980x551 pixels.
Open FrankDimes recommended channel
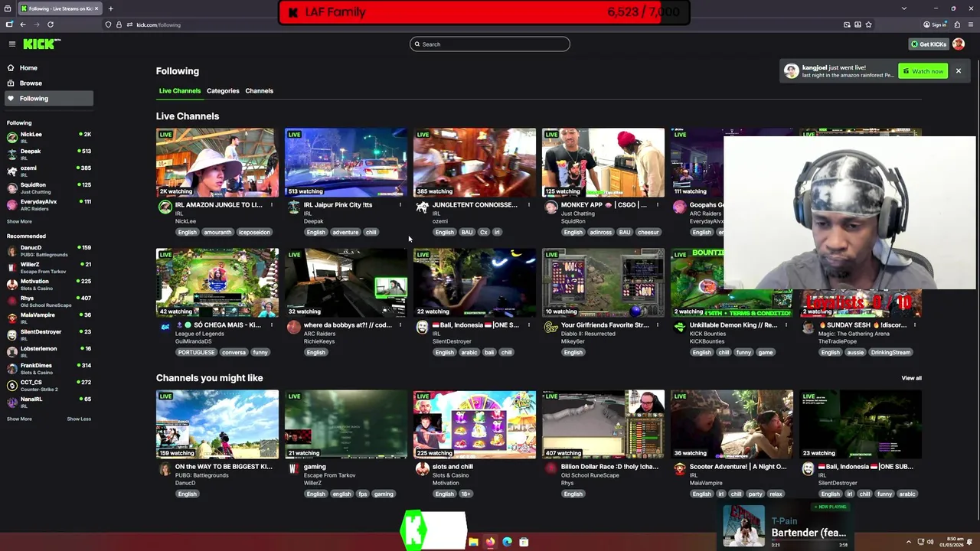[x=48, y=369]
